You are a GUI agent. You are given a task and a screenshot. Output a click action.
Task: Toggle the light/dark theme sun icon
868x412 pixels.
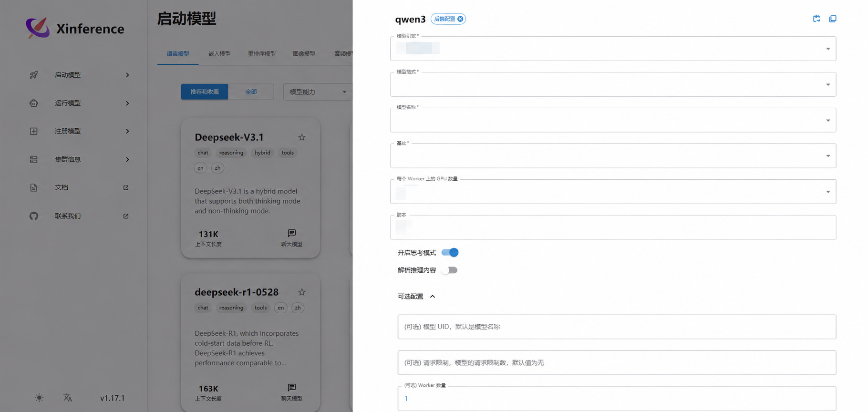[x=39, y=398]
